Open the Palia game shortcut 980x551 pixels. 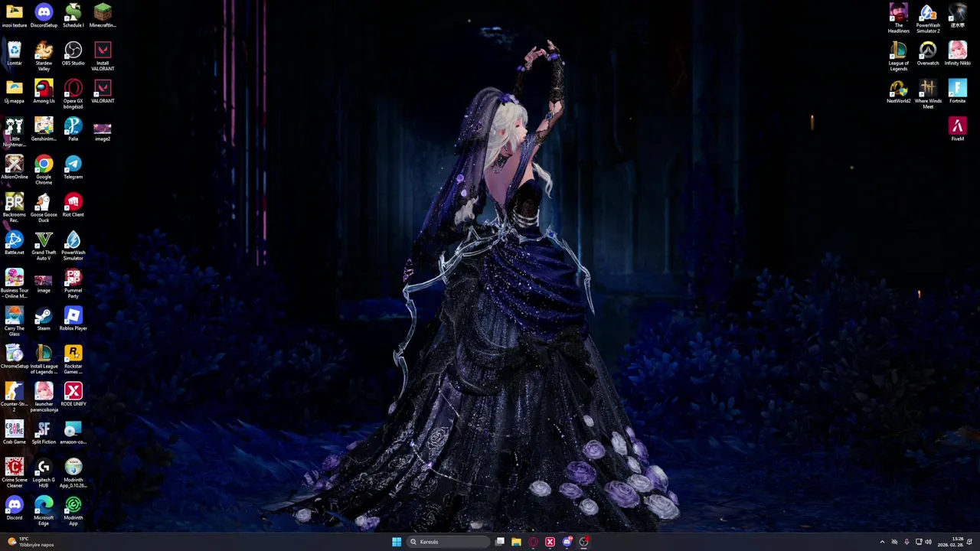73,129
